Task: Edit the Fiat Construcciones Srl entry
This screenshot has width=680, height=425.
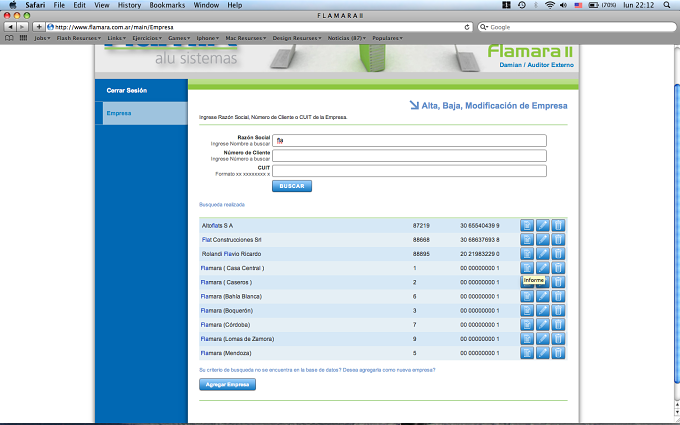Action: 543,239
